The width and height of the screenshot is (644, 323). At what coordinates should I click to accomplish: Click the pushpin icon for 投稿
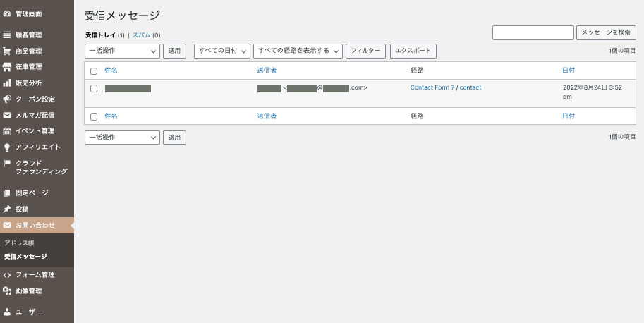pyautogui.click(x=7, y=209)
